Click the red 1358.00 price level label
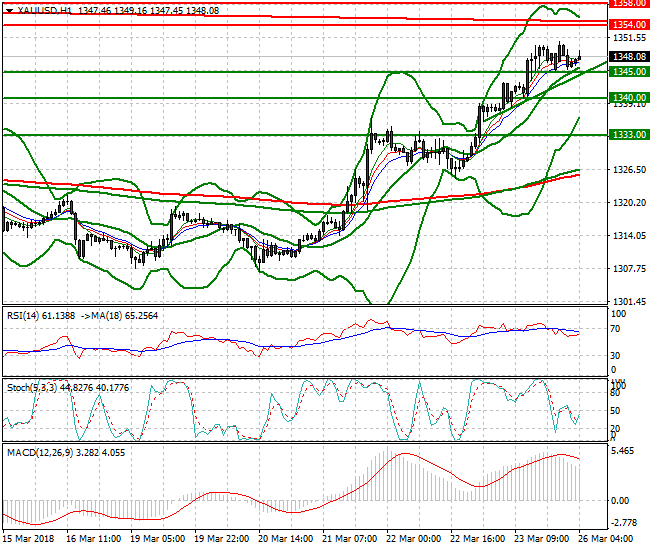 pos(629,3)
